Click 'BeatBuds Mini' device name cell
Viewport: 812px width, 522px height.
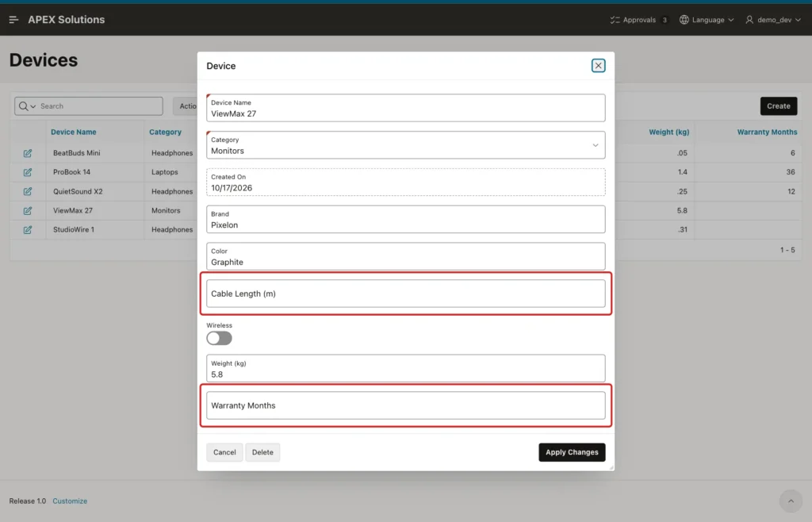(77, 153)
